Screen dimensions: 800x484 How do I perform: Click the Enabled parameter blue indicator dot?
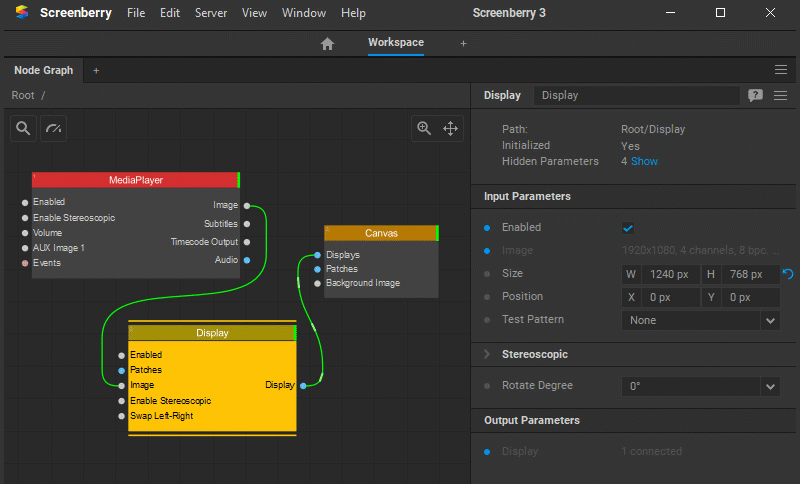coord(487,228)
